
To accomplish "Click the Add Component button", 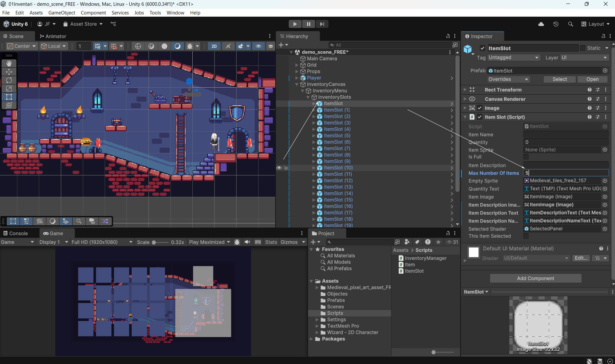I will point(535,278).
